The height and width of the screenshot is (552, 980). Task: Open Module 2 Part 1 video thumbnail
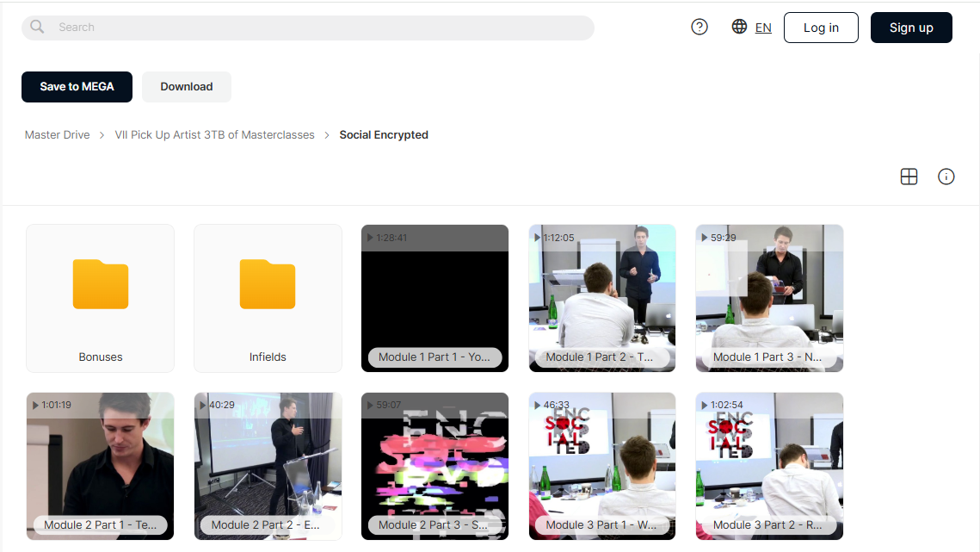100,466
